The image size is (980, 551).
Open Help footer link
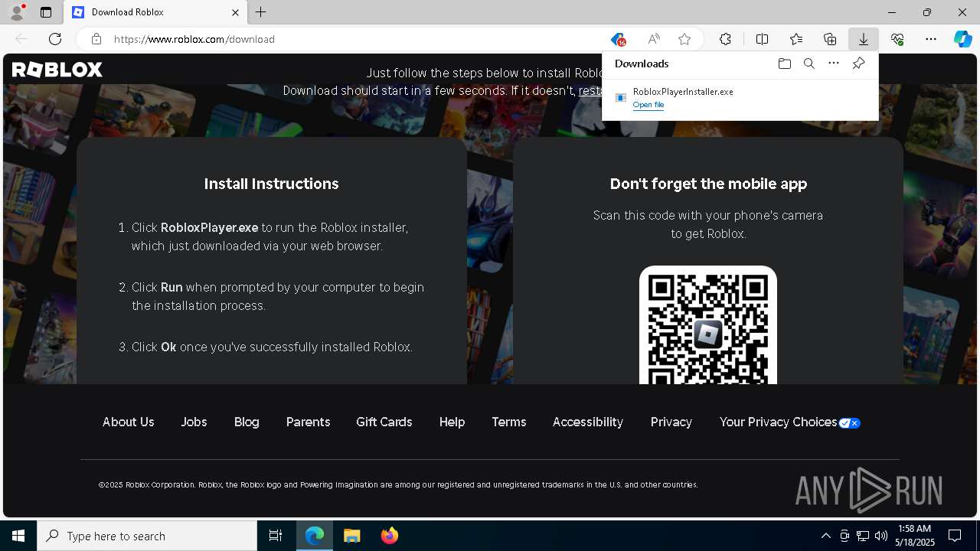coord(452,422)
